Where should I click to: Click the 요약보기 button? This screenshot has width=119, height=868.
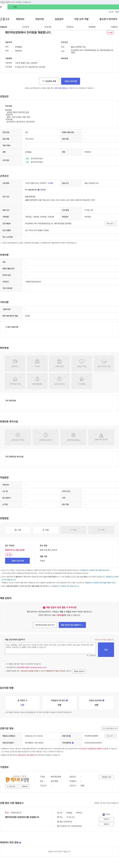point(106,819)
